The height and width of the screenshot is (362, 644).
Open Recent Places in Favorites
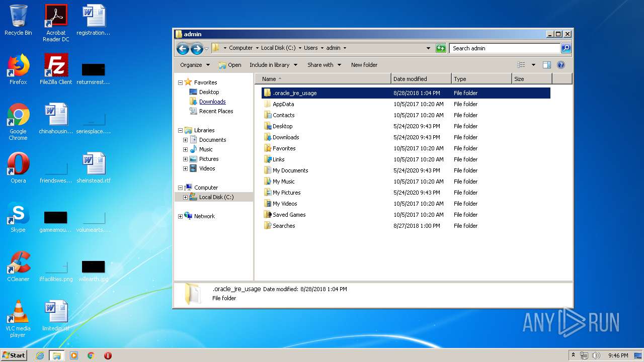point(216,111)
